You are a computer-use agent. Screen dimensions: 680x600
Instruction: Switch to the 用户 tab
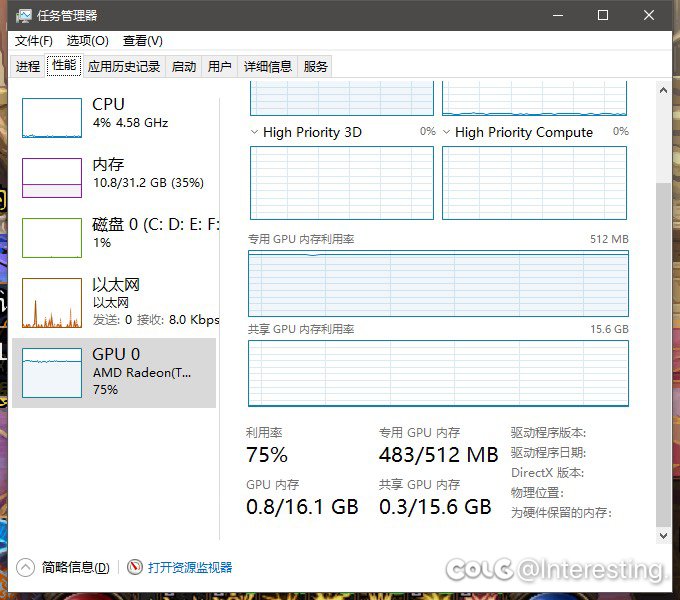(x=219, y=67)
